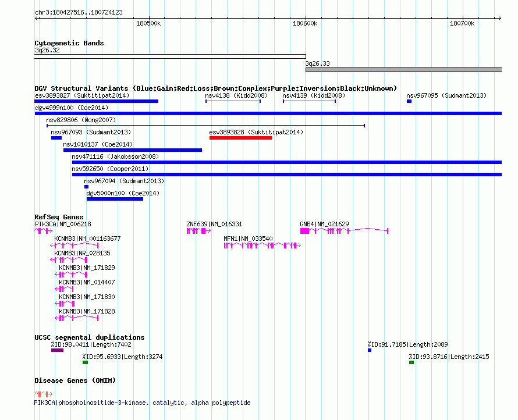This screenshot has width=518, height=420.
Task: Click the nsv829806 (Wong2007) variant line
Action: 205,126
